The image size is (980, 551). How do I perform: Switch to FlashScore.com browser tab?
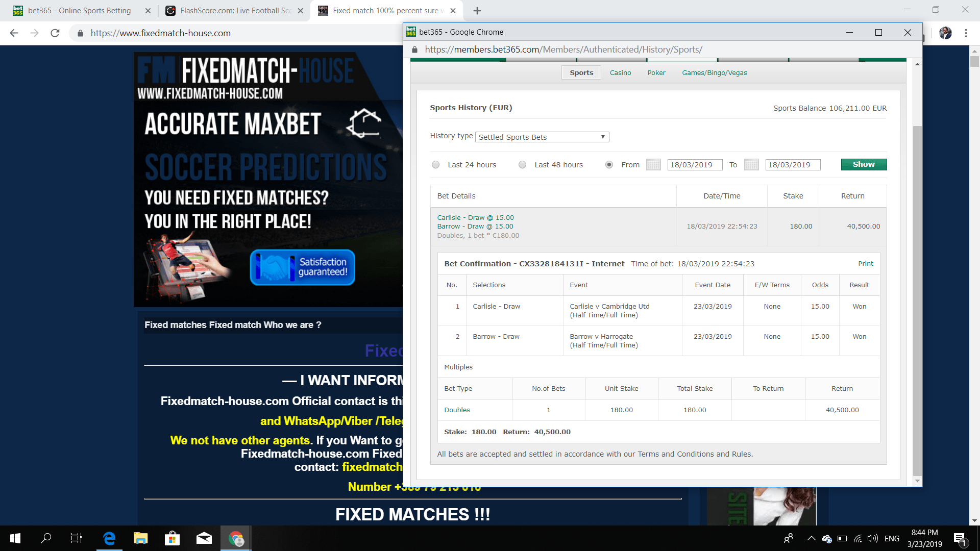235,11
